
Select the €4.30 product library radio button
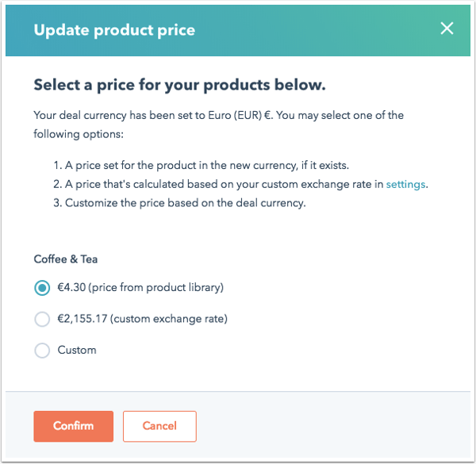tap(42, 288)
